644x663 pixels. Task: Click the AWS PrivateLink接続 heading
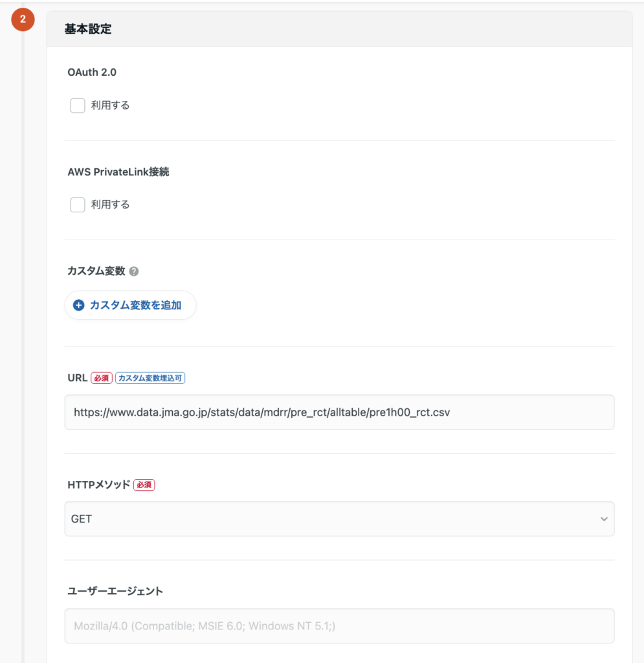click(x=118, y=172)
